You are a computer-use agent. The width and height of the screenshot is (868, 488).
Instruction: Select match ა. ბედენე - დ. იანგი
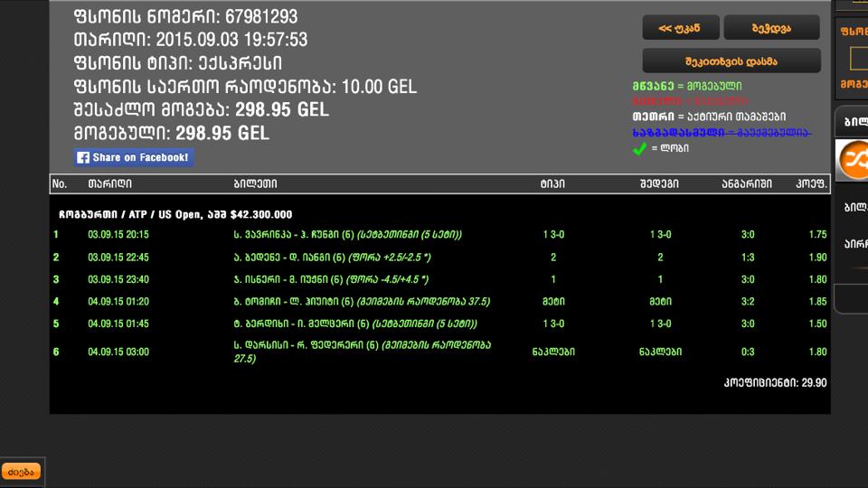(332, 258)
